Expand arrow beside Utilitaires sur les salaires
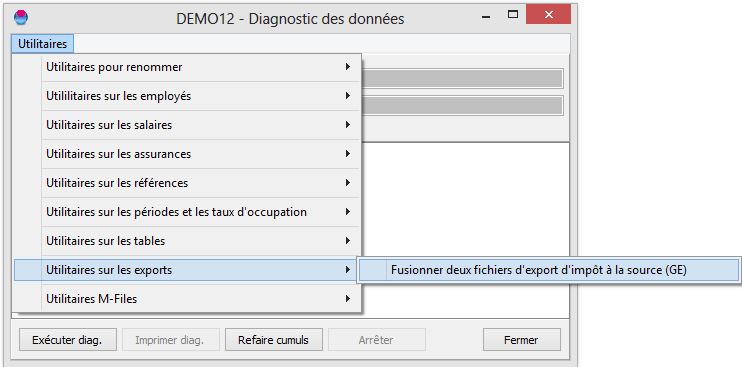Image resolution: width=742 pixels, height=367 pixels. click(348, 125)
